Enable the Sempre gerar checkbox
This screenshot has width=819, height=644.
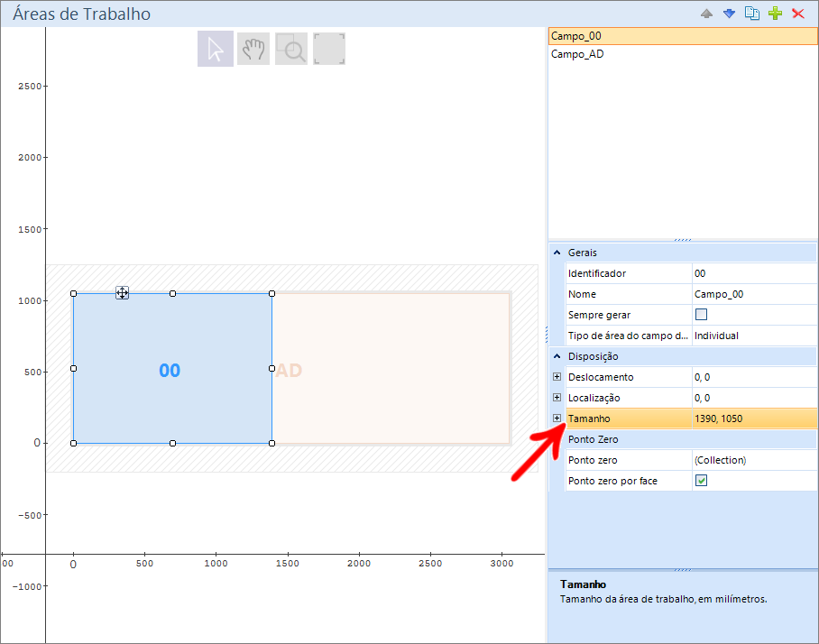701,315
